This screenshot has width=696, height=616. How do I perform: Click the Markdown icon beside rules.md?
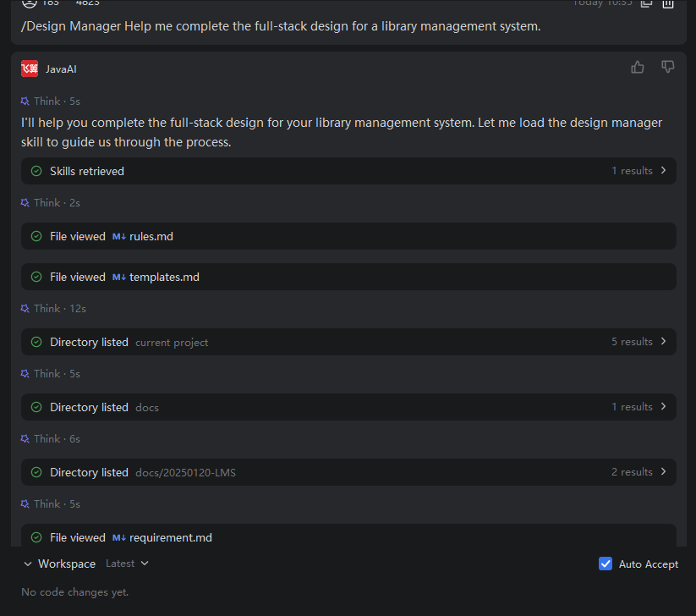(x=119, y=236)
